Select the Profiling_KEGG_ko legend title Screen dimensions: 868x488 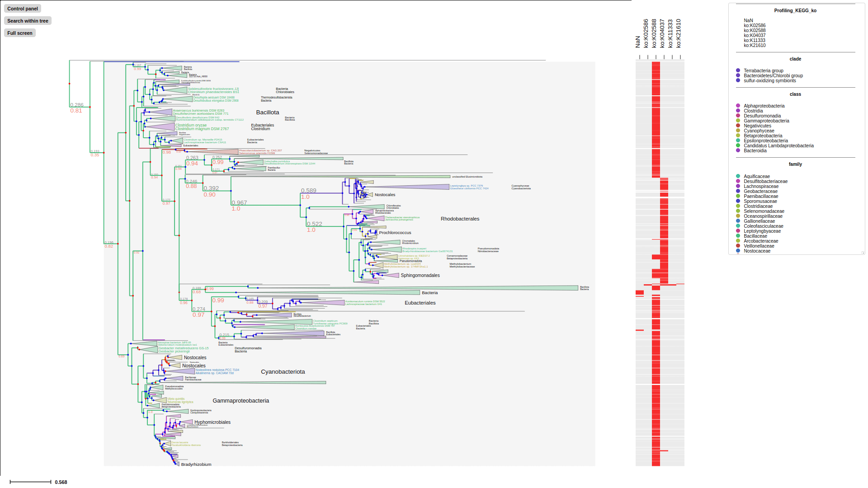(795, 10)
